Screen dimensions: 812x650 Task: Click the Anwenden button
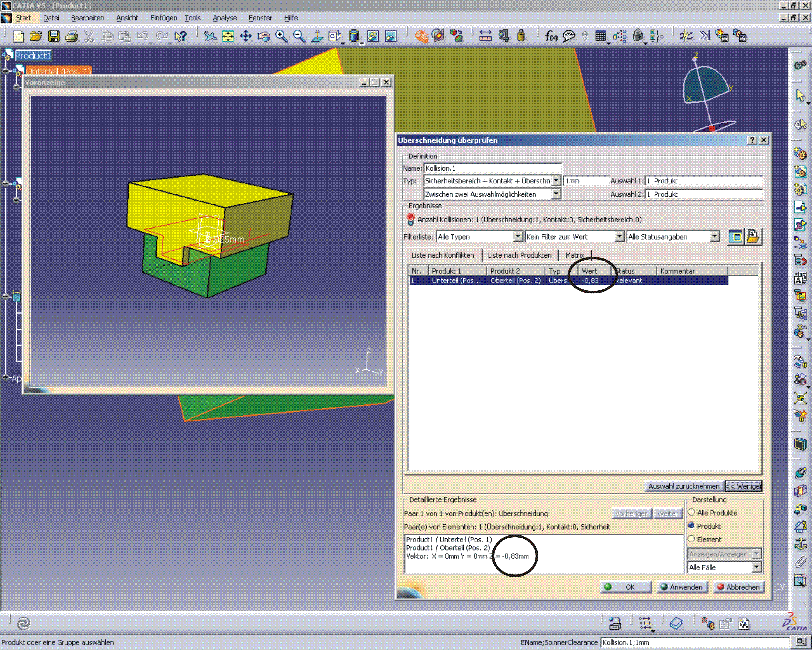(x=683, y=587)
